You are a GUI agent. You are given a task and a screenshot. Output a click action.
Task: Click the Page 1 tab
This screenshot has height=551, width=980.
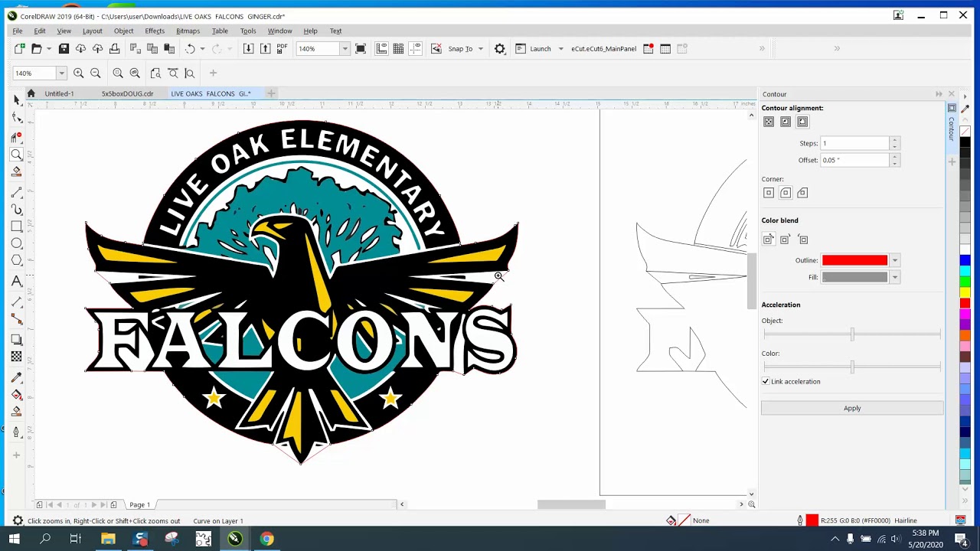(x=139, y=504)
